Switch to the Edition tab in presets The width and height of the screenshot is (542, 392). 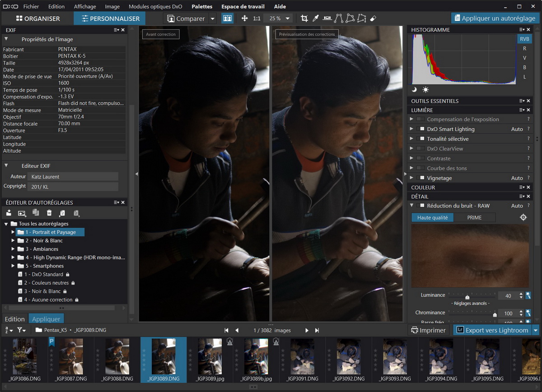(x=15, y=319)
